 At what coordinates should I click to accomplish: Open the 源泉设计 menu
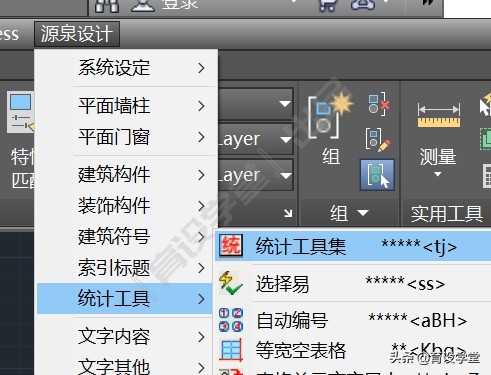point(77,34)
